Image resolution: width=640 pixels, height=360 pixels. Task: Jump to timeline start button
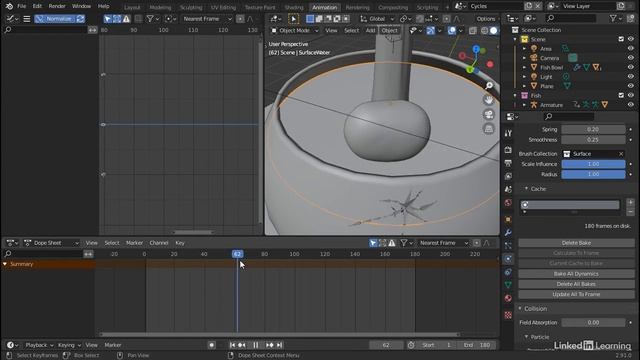tap(233, 345)
